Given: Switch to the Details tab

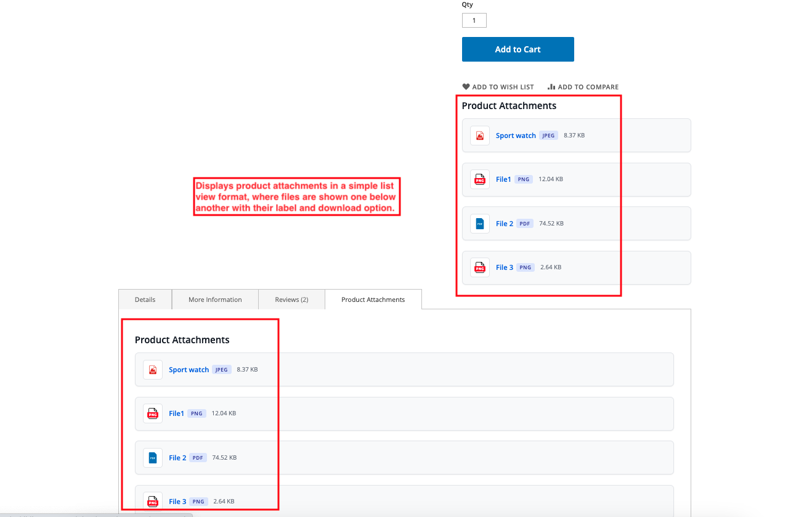Looking at the screenshot, I should pyautogui.click(x=145, y=299).
